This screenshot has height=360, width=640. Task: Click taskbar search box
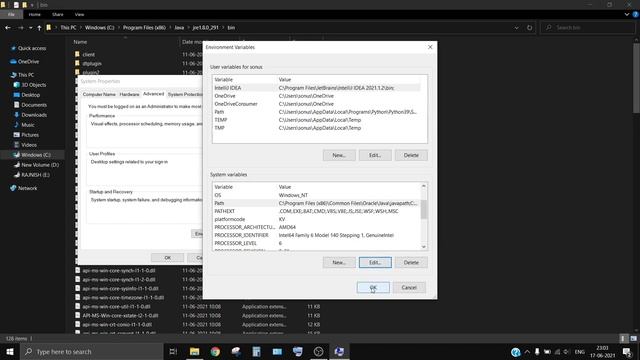91,351
